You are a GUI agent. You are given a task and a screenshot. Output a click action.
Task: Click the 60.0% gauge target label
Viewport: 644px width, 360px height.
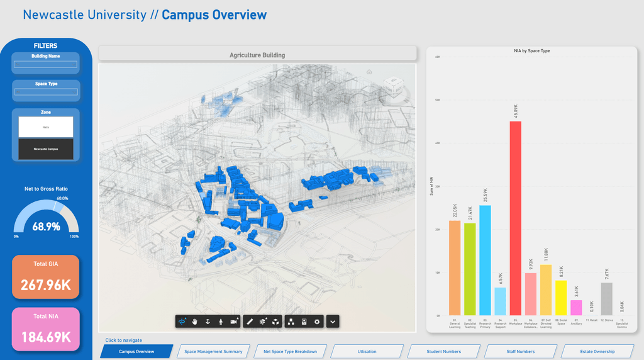pyautogui.click(x=62, y=198)
